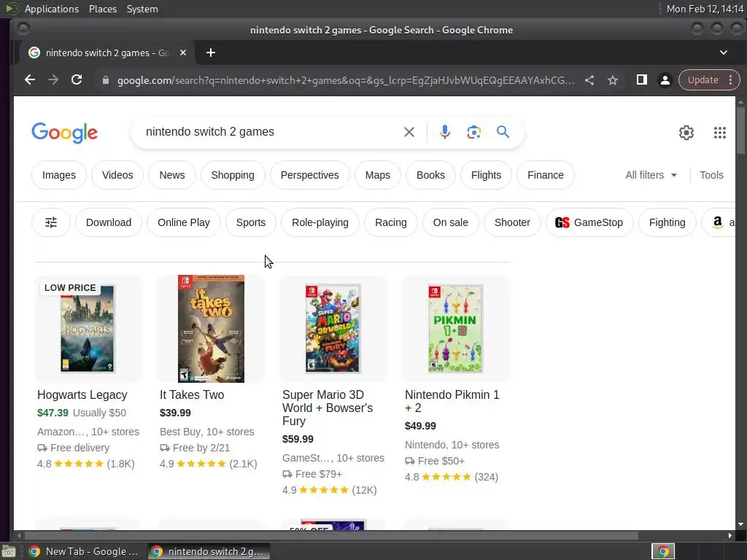Click the horizontal page scrollbar
Image resolution: width=747 pixels, height=560 pixels.
pos(331,536)
